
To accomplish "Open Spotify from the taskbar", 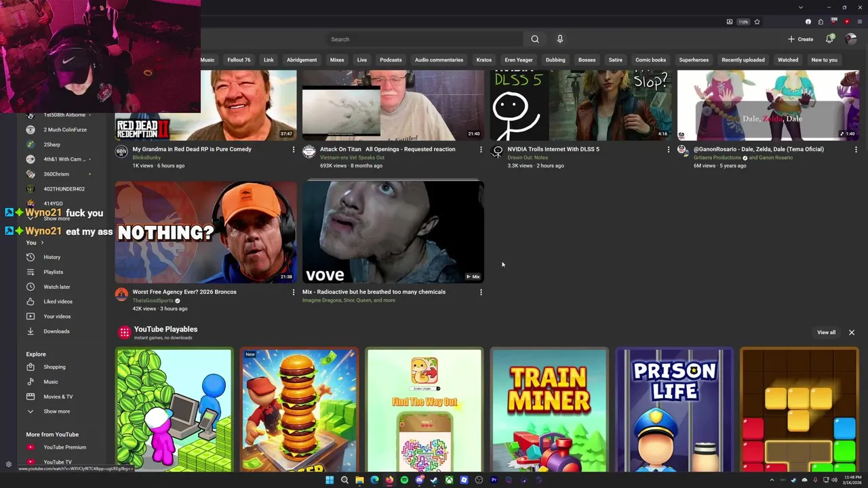I will pos(404,480).
